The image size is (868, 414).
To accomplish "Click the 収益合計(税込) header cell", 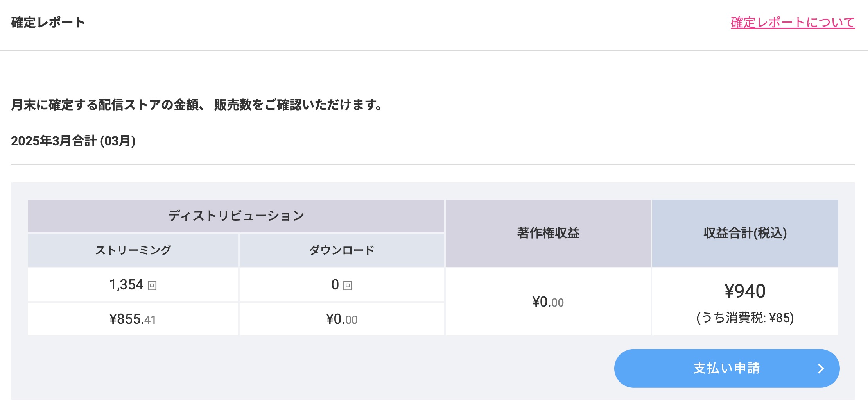I will [x=745, y=233].
